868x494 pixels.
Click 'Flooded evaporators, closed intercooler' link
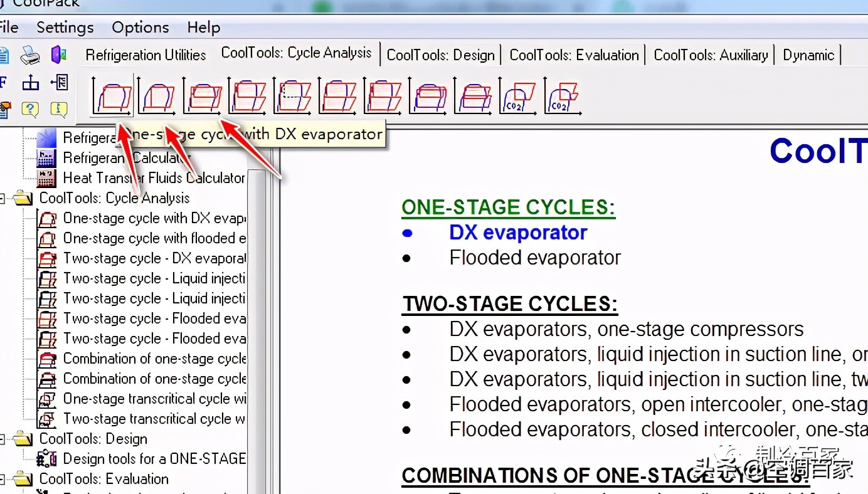pos(658,429)
